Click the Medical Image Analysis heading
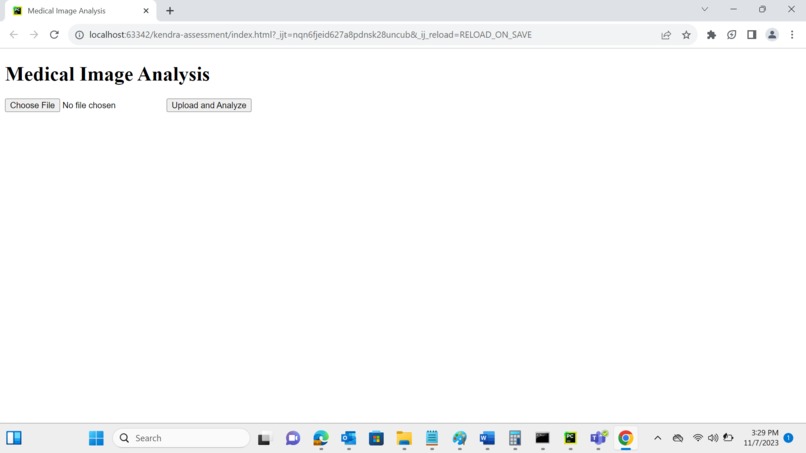 point(107,74)
